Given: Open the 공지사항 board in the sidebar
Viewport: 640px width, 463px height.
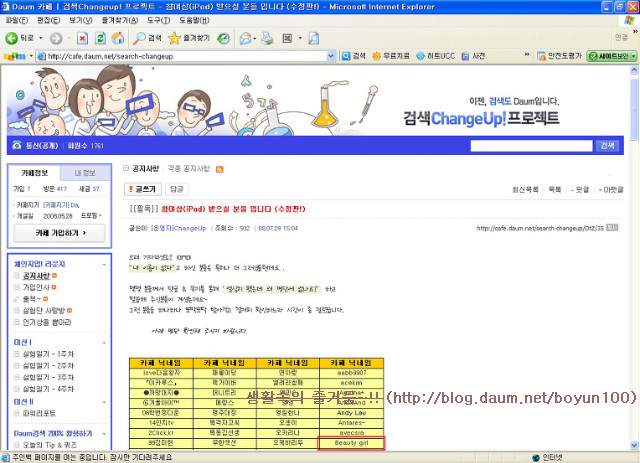Looking at the screenshot, I should click(x=36, y=276).
